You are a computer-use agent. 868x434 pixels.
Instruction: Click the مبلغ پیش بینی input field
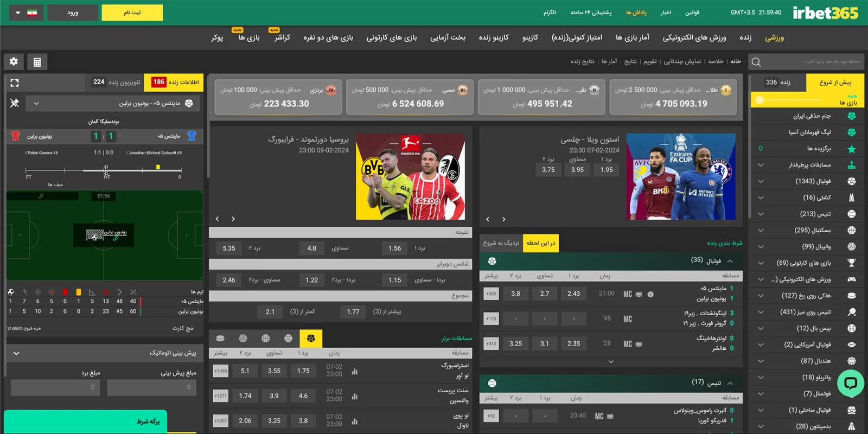click(152, 387)
